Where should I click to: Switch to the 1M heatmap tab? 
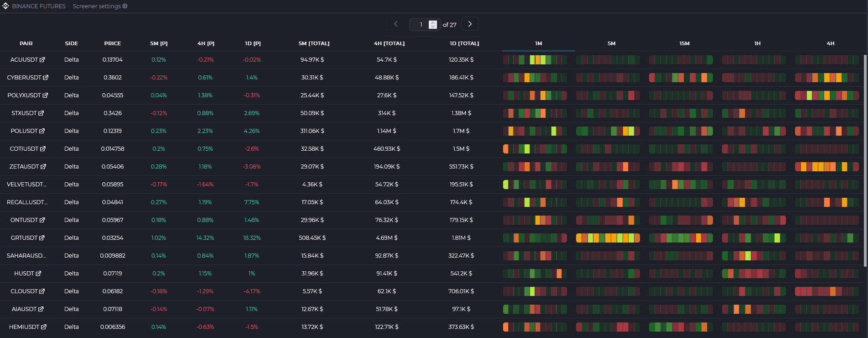tap(539, 43)
